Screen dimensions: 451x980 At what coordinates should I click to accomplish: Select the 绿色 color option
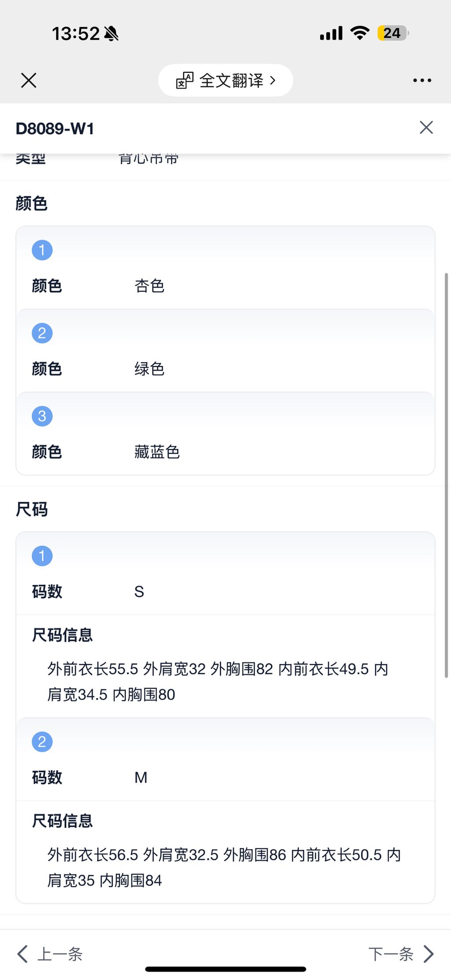[150, 369]
